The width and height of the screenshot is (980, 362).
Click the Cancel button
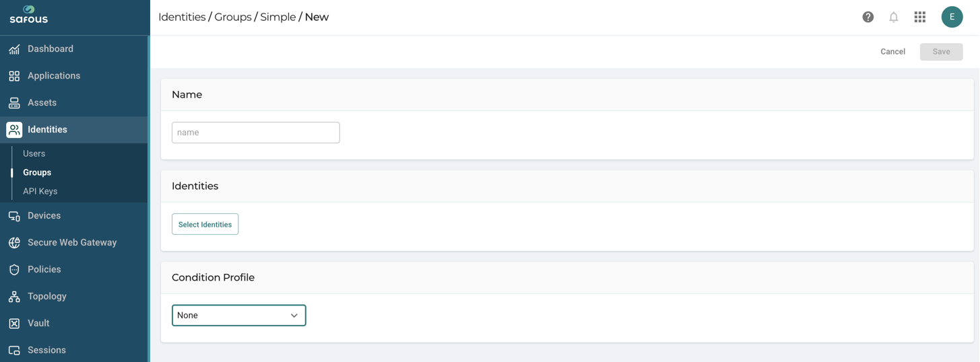pos(892,52)
